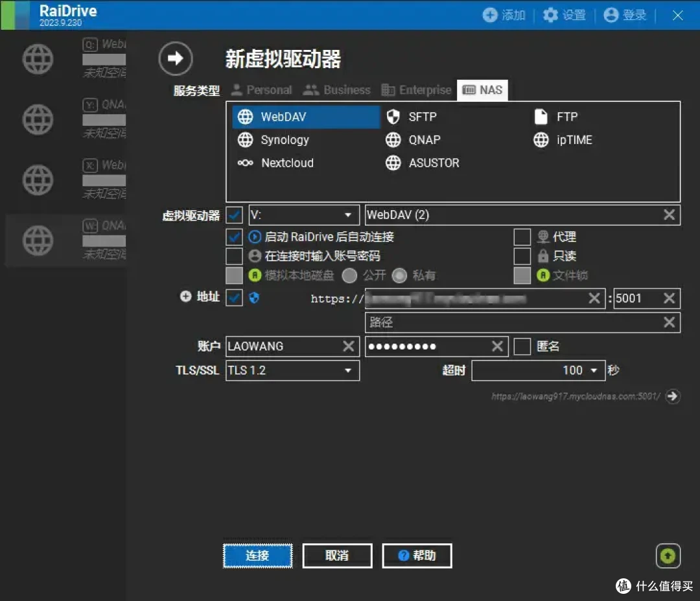Enable enter credentials when connecting

(x=235, y=256)
